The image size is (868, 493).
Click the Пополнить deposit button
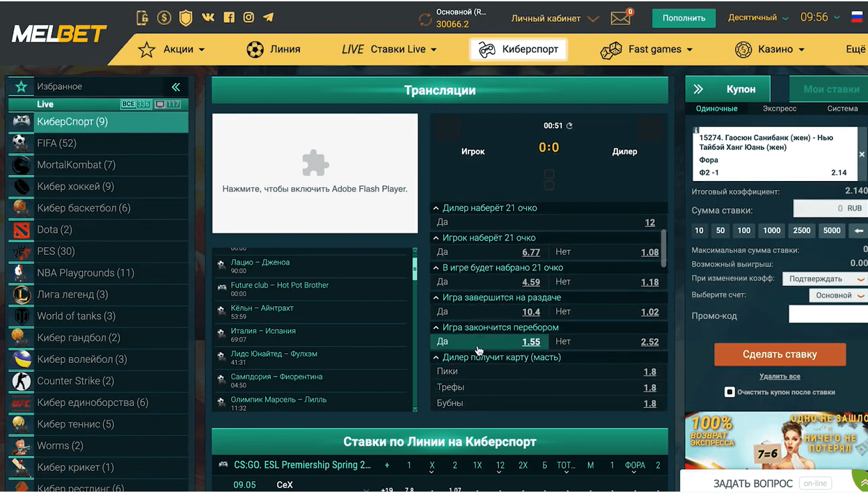pos(684,19)
